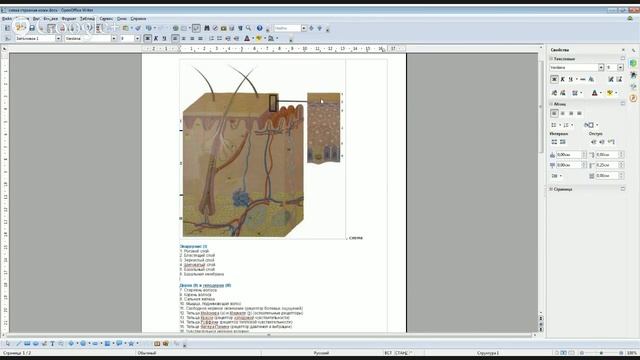
Task: Pick the Line tool in drawing toolbar
Action: click(18, 344)
